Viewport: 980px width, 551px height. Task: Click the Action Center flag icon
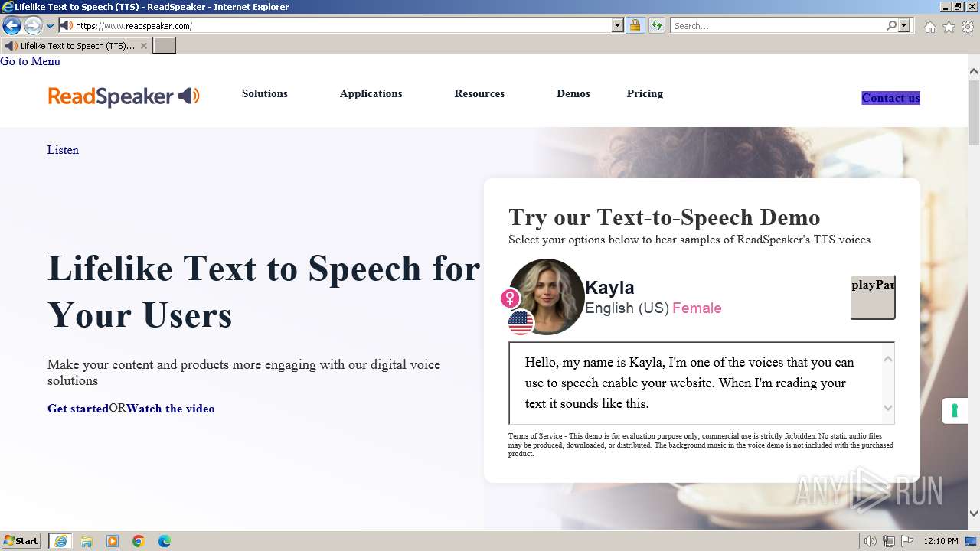coord(907,541)
